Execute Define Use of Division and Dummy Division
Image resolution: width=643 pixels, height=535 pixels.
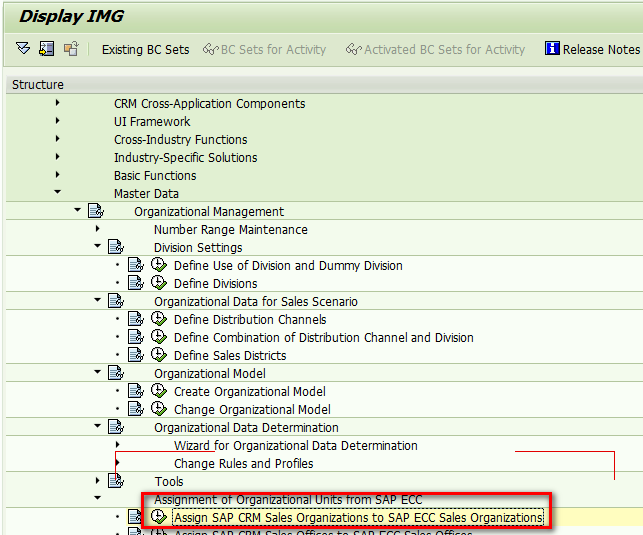(x=159, y=265)
